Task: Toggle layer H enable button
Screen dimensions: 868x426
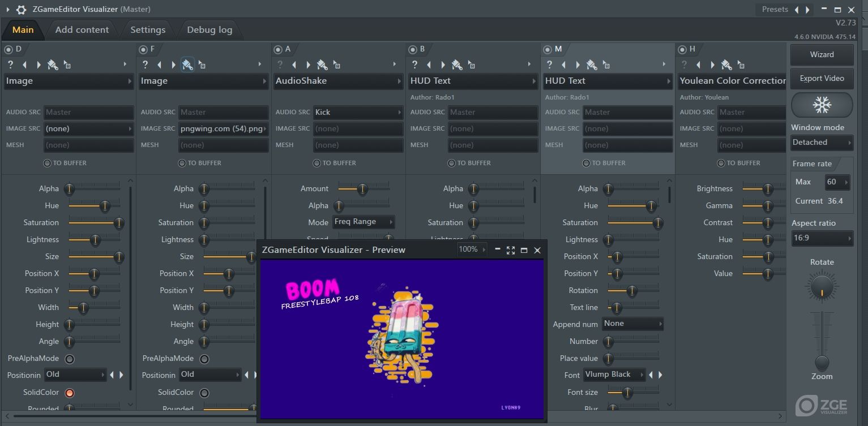Action: pos(682,49)
